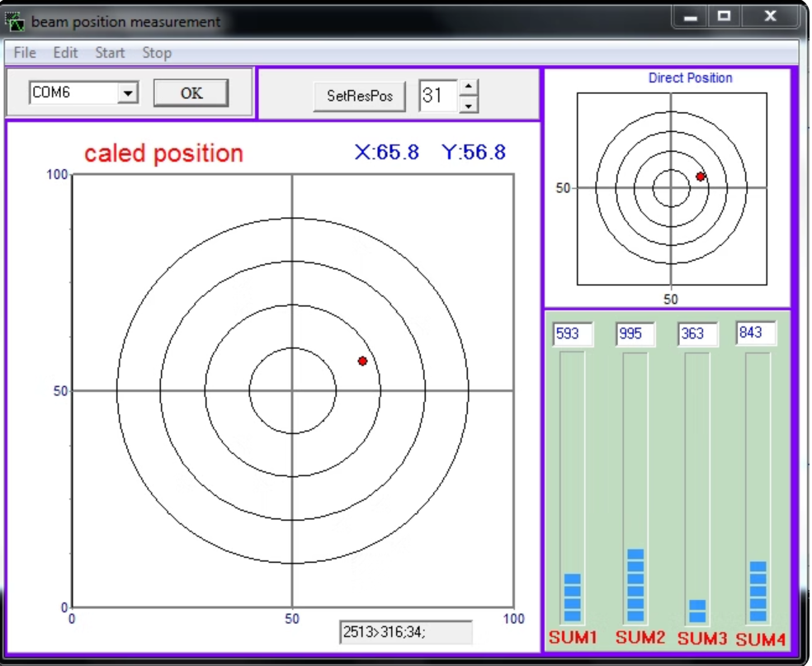Maximize the beam position measurement window
Image resolution: width=812 pixels, height=666 pixels.
pyautogui.click(x=724, y=16)
